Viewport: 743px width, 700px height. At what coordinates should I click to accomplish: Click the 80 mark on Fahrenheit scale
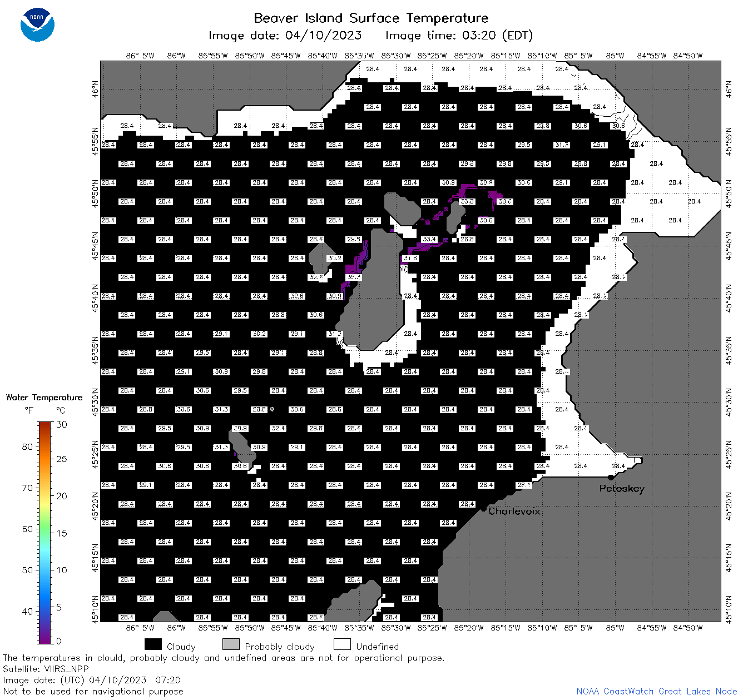click(27, 446)
